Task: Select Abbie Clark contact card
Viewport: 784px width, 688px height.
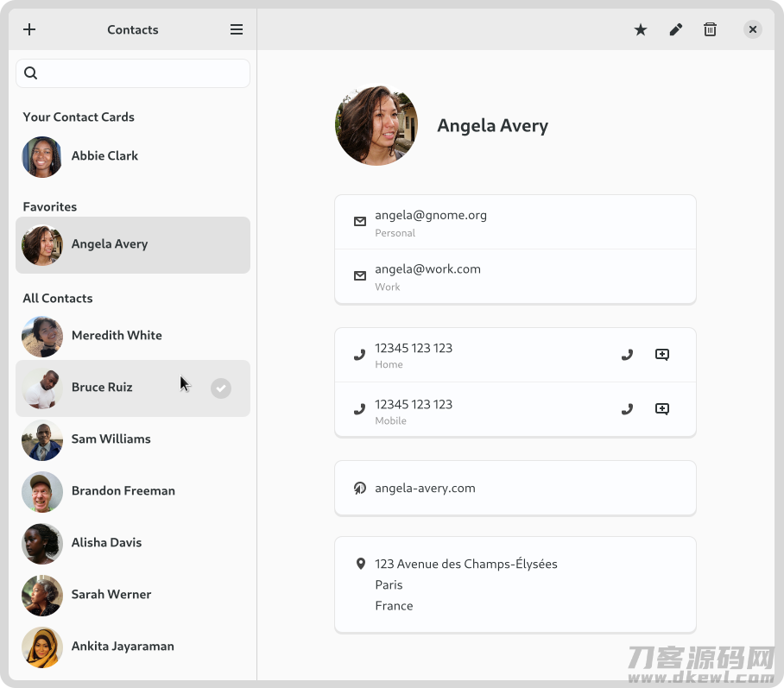Action: coord(133,156)
